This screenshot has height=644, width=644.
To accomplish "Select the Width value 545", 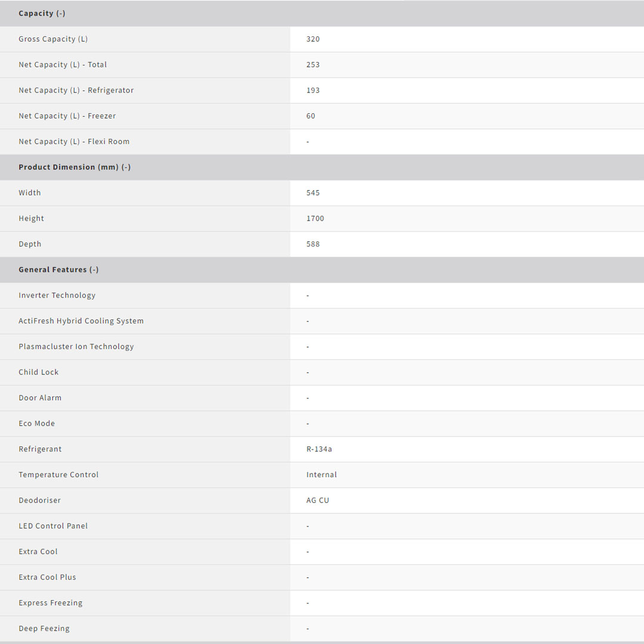I will tap(313, 193).
